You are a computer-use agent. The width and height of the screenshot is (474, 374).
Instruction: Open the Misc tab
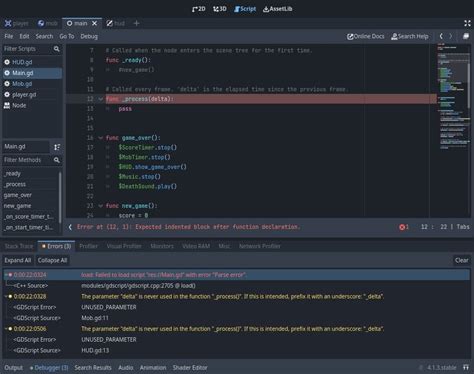pos(224,246)
